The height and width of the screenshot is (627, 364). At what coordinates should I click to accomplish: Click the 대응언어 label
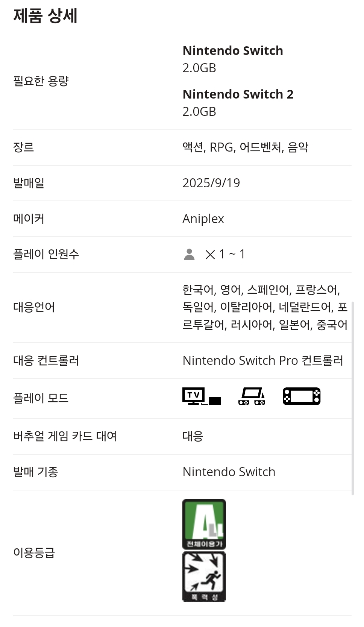[x=34, y=307]
